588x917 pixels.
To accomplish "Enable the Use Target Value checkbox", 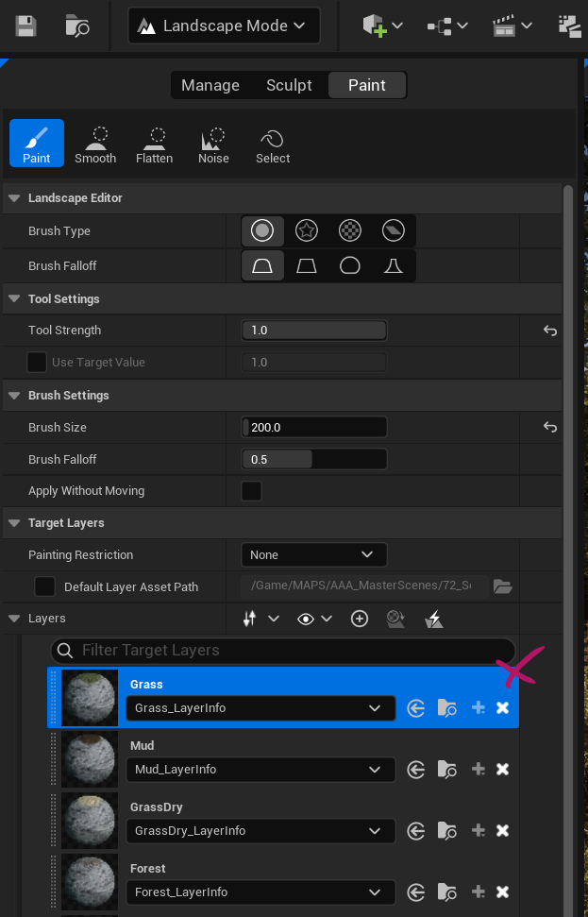I will (x=37, y=363).
